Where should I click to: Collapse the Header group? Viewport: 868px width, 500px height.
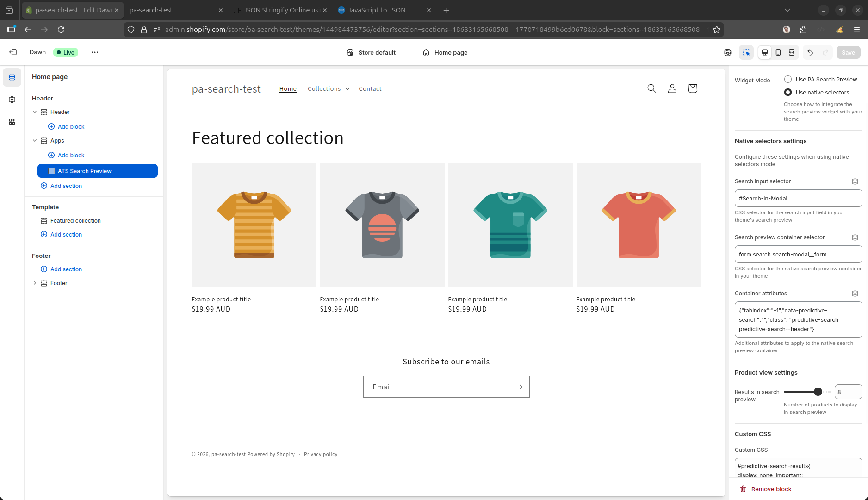34,112
